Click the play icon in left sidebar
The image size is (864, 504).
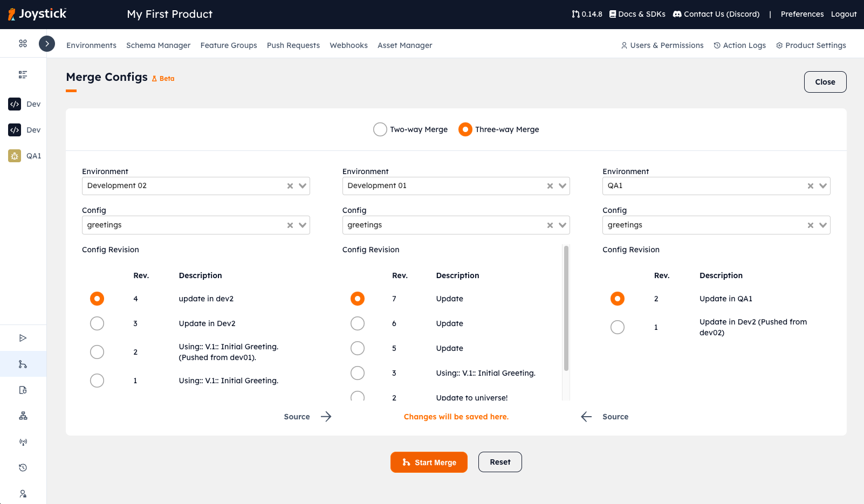(23, 338)
